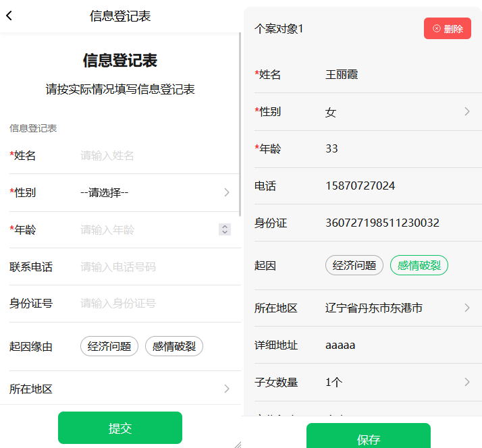482x448 pixels.
Task: Open region chevron for 辽宁省丹东市东港市
Action: 466,308
